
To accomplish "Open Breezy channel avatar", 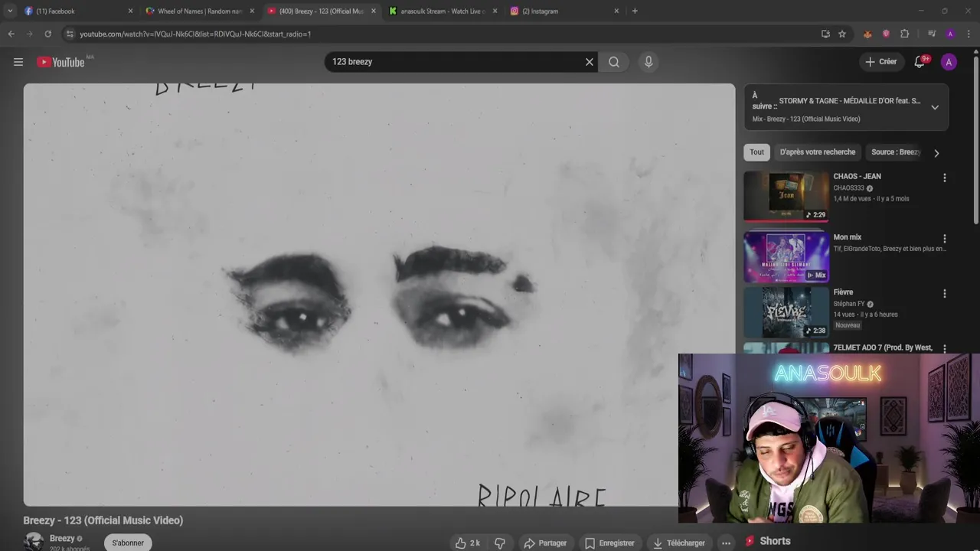I will 33,541.
